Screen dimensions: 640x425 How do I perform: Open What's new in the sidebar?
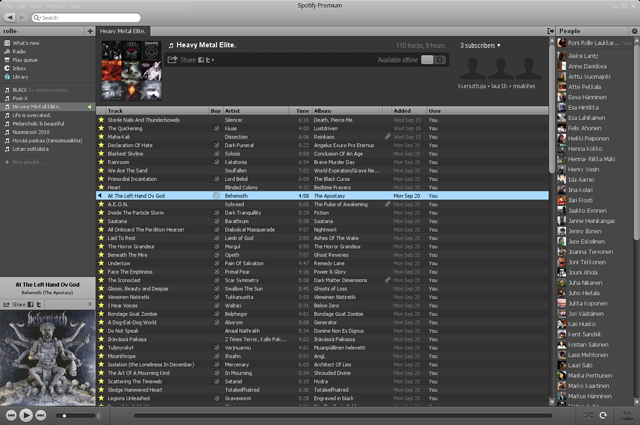(x=26, y=43)
